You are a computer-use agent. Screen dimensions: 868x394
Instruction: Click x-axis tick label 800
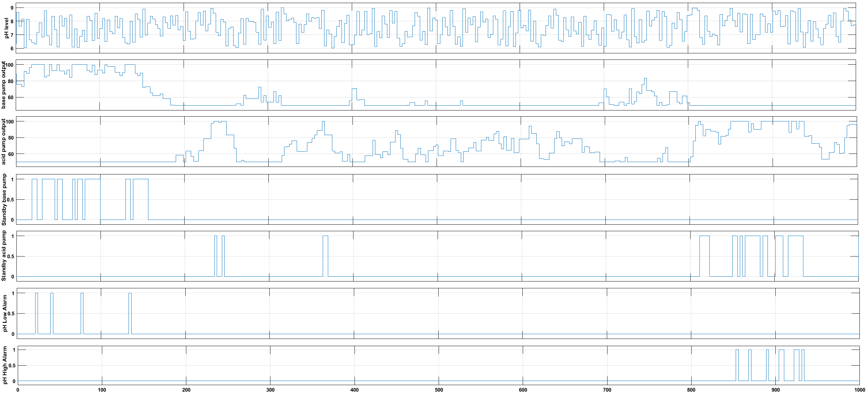pyautogui.click(x=691, y=390)
